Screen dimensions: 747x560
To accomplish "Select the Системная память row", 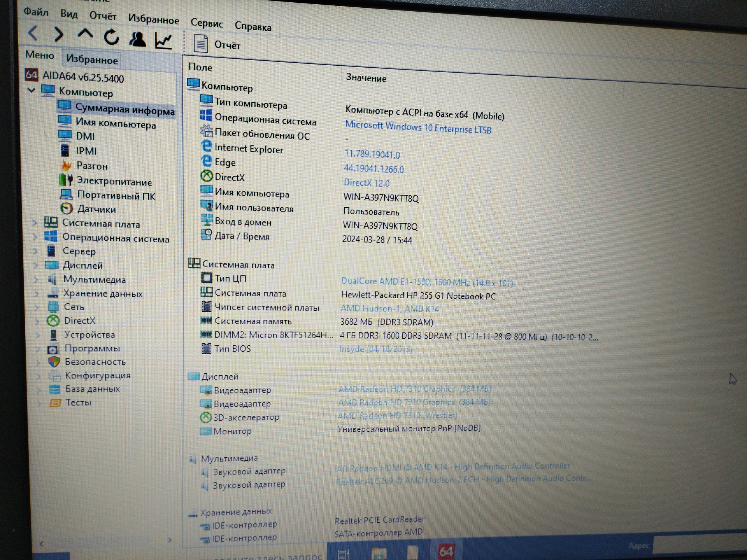I will tap(316, 321).
